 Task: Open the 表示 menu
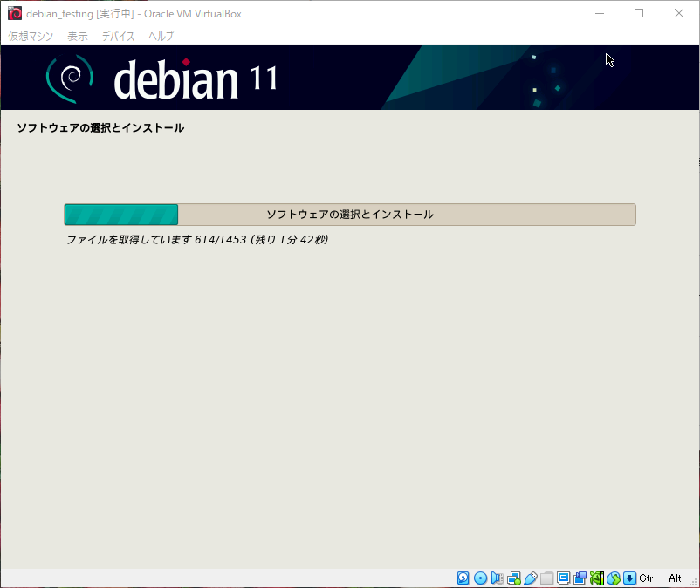(x=78, y=36)
